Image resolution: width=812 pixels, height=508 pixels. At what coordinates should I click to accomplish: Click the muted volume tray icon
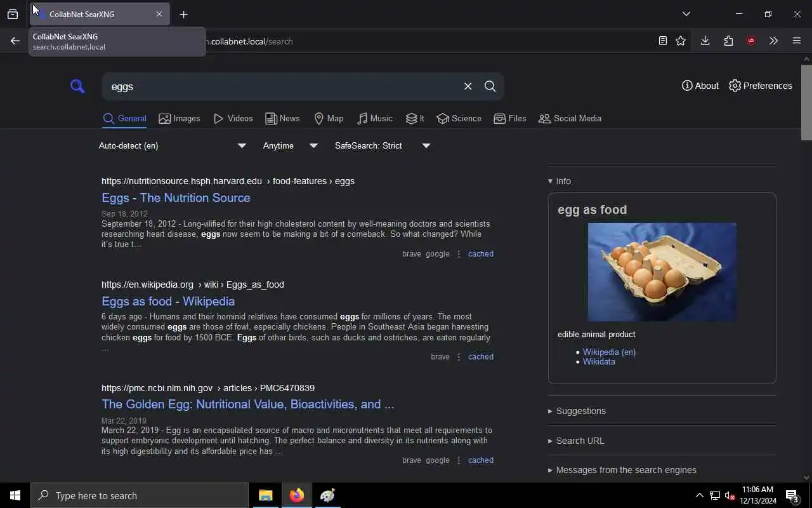point(730,495)
